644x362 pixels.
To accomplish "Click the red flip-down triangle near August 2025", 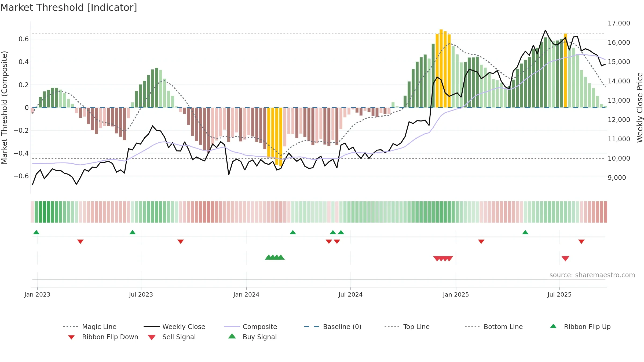I will point(581,242).
